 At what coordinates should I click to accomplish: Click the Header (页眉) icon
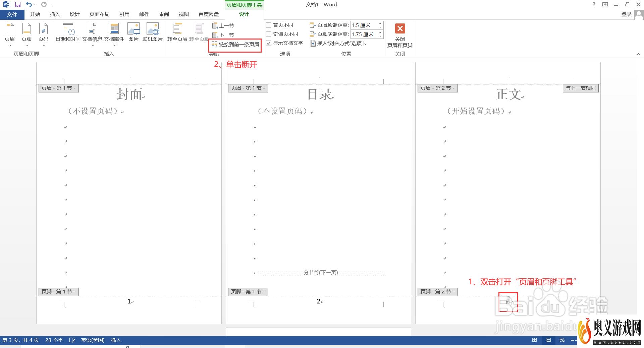pos(10,29)
